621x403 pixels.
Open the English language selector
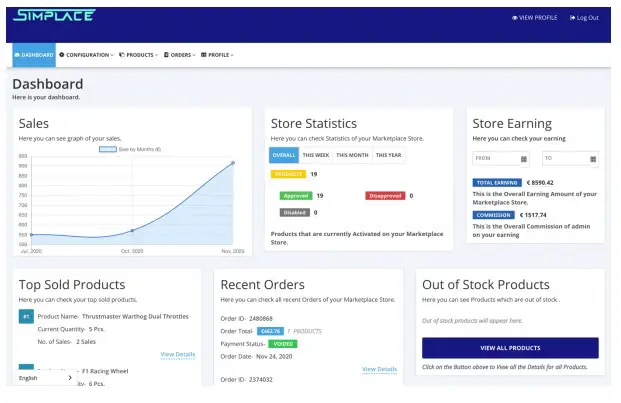tap(46, 378)
